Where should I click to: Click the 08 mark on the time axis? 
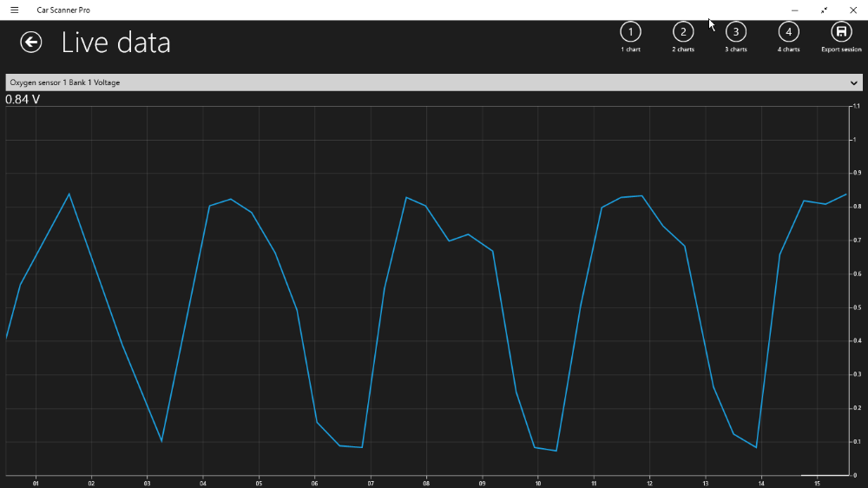[x=426, y=483]
